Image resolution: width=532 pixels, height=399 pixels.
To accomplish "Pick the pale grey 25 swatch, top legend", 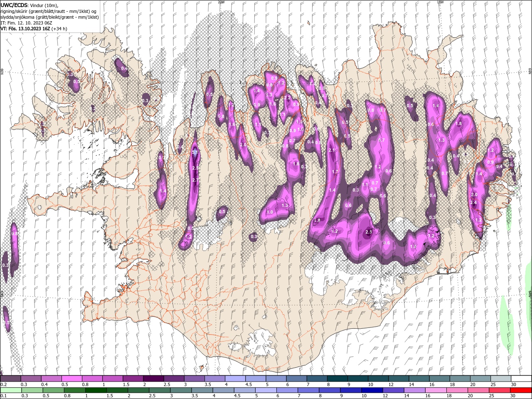I will click(500, 379).
